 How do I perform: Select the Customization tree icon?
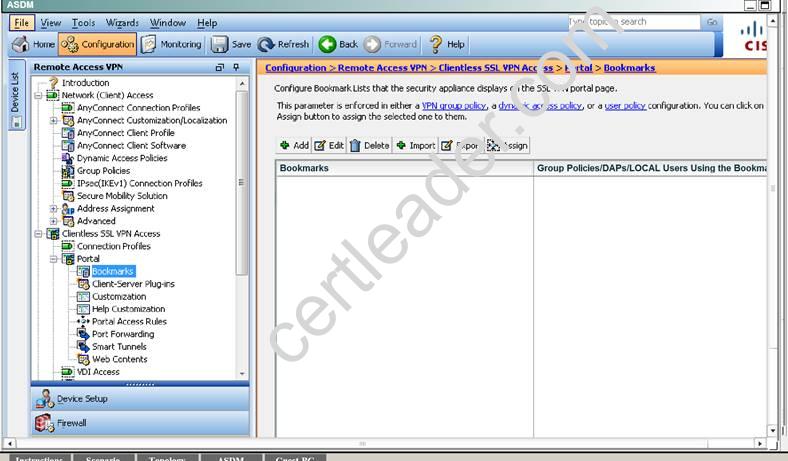[83, 296]
